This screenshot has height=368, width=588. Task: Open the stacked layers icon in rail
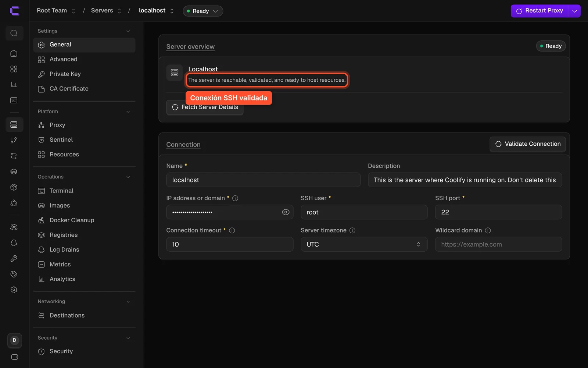(x=14, y=171)
